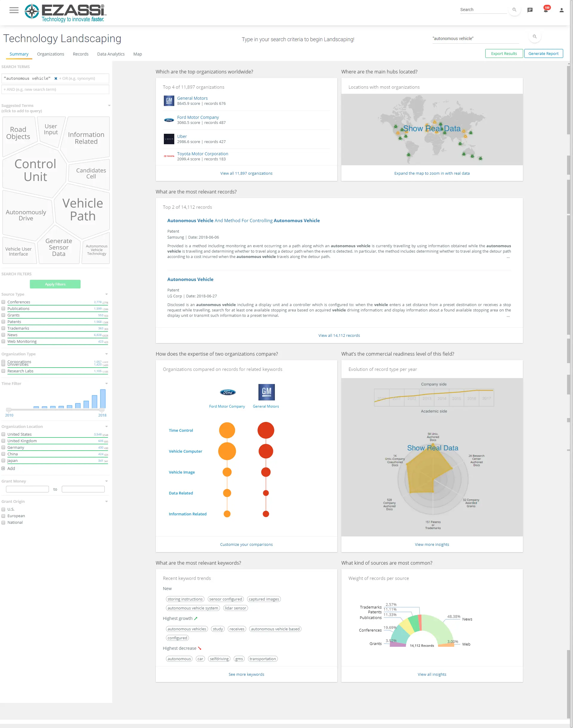The image size is (573, 728).
Task: Click the Toyota logo in top organizations
Action: pos(169,156)
